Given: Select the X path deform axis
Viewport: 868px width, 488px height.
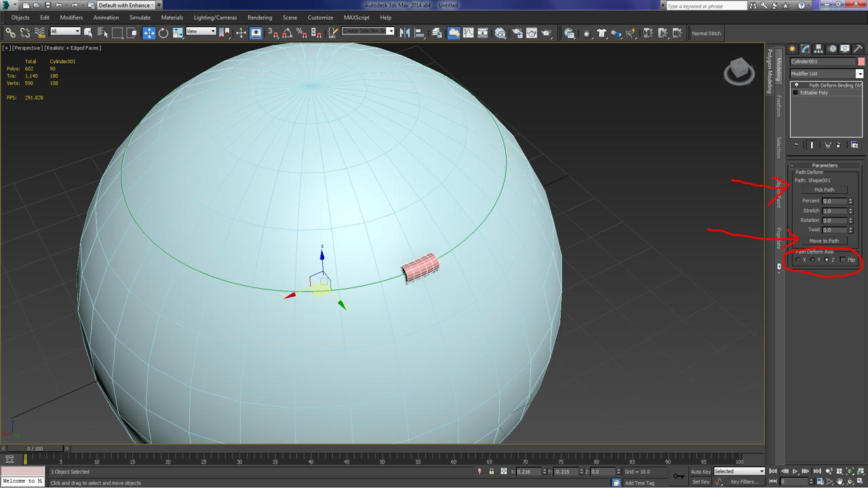Looking at the screenshot, I should [x=797, y=260].
